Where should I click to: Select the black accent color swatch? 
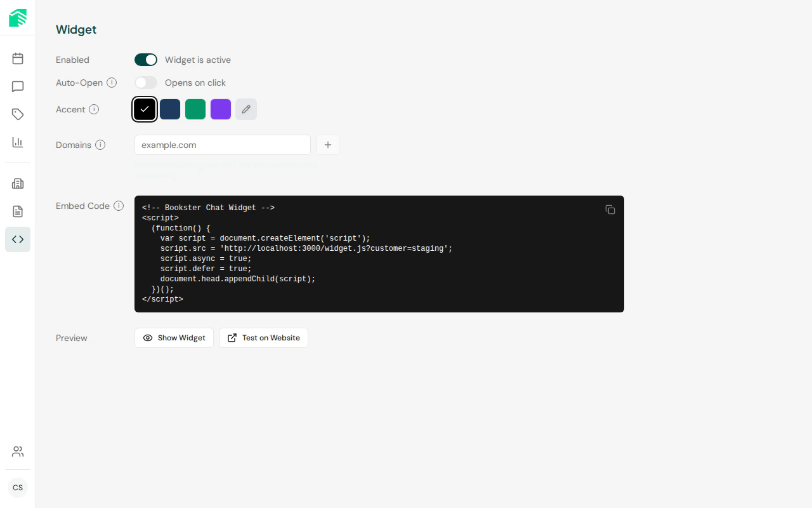(145, 109)
